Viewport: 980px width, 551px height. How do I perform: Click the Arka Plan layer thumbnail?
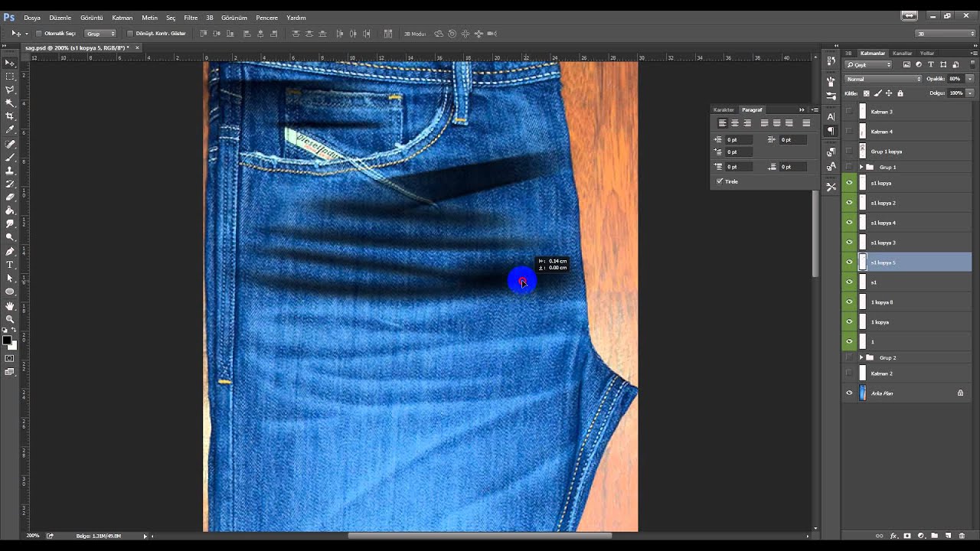click(863, 393)
